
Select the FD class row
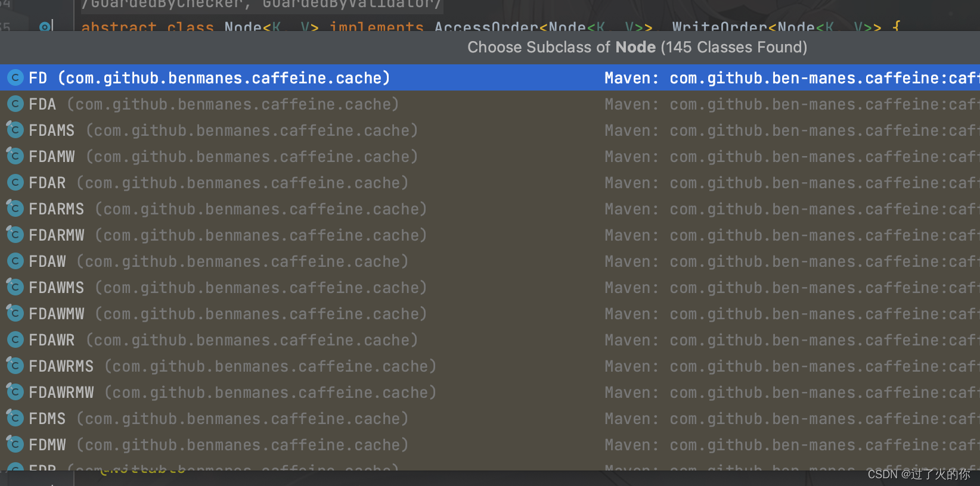(x=490, y=77)
